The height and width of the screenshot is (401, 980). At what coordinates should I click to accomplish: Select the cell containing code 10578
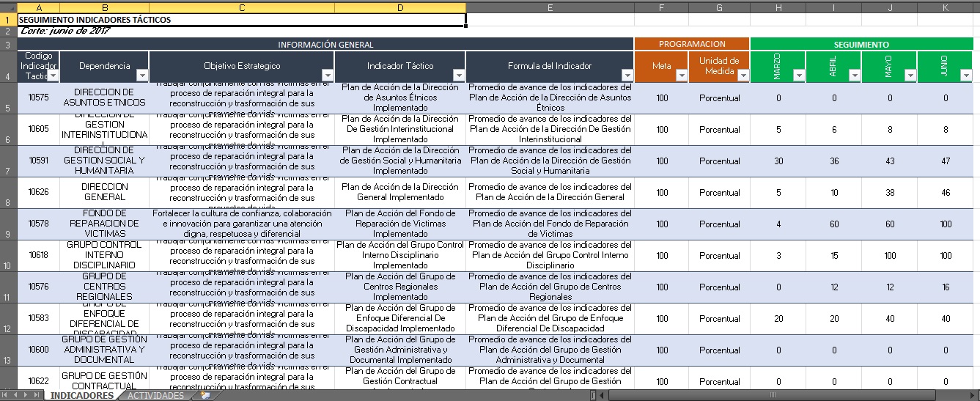coord(38,224)
